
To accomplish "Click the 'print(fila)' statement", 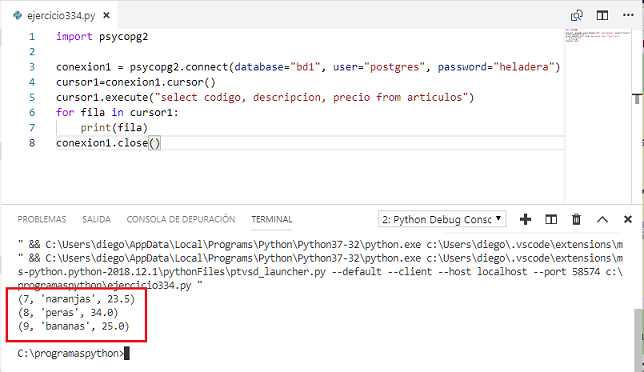I will click(x=114, y=128).
